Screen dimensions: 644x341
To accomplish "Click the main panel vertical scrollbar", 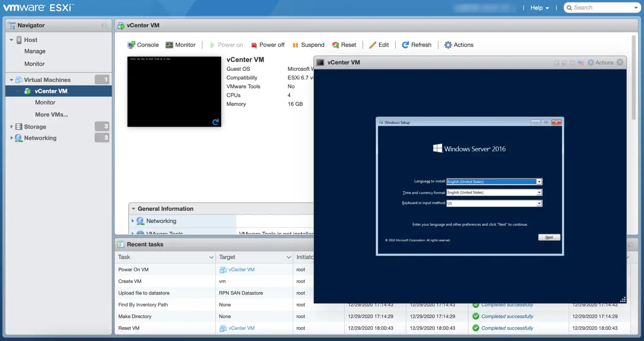I will [634, 77].
